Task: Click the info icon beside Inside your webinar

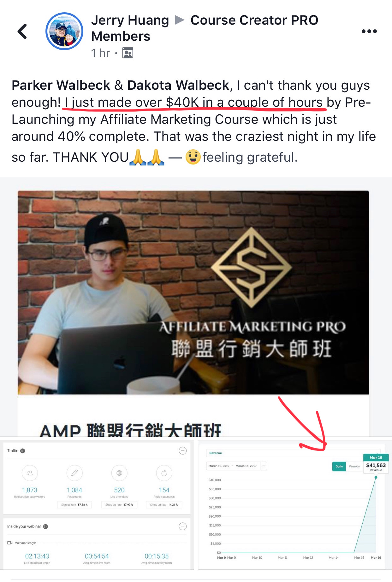Action: [x=45, y=526]
